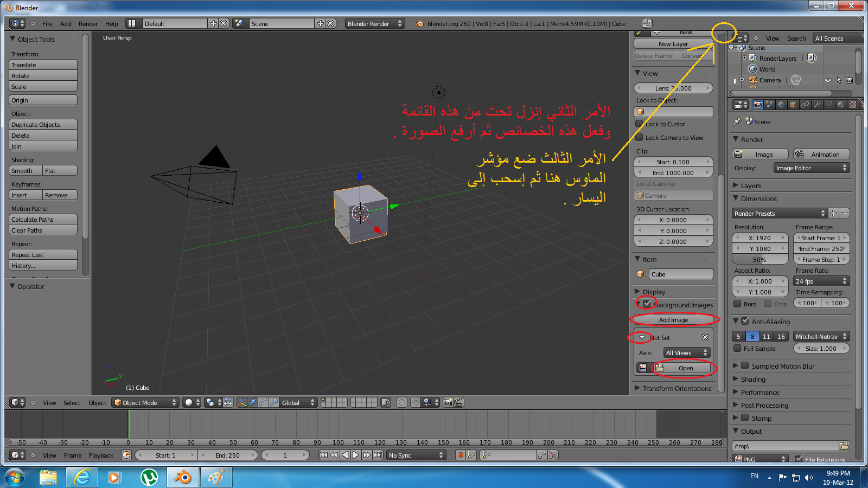Click the fullscreen toggle icon in header

click(647, 23)
